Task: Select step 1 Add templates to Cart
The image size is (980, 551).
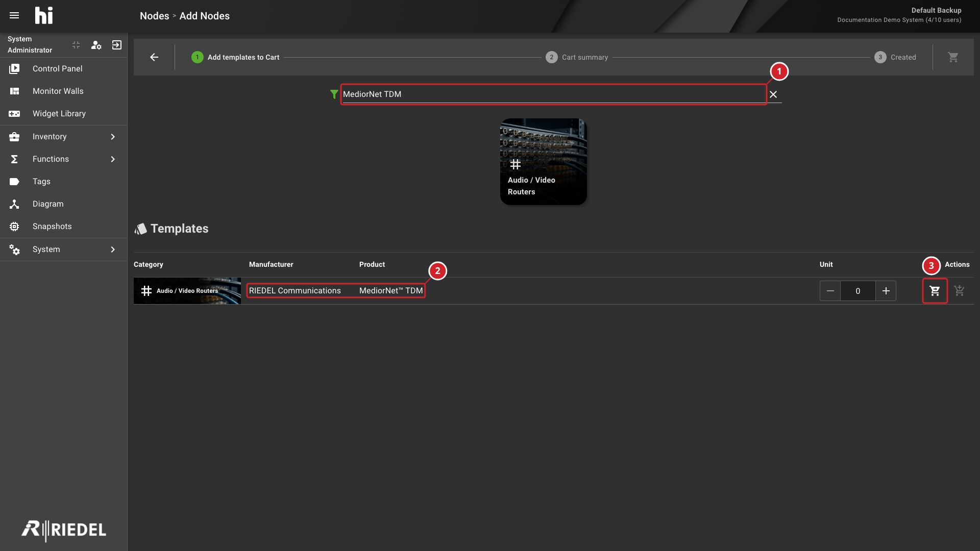Action: 235,57
